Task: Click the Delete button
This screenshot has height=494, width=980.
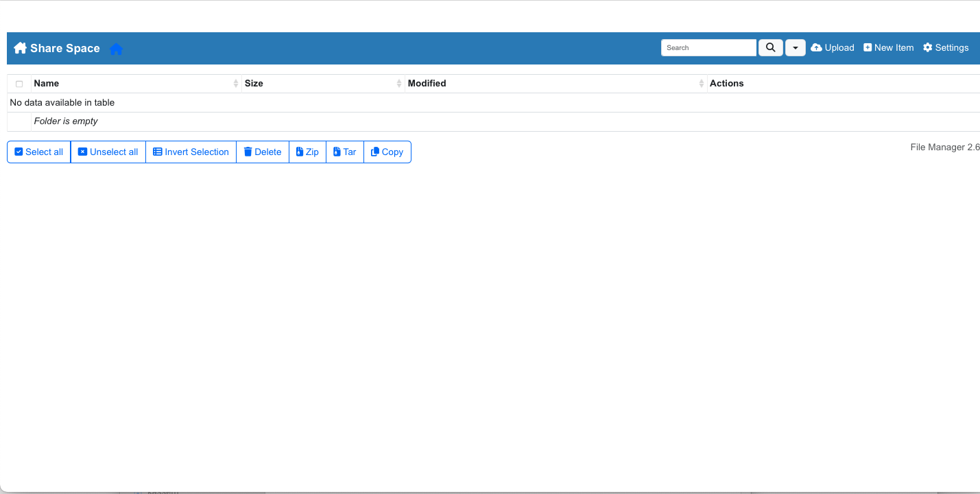Action: (262, 152)
